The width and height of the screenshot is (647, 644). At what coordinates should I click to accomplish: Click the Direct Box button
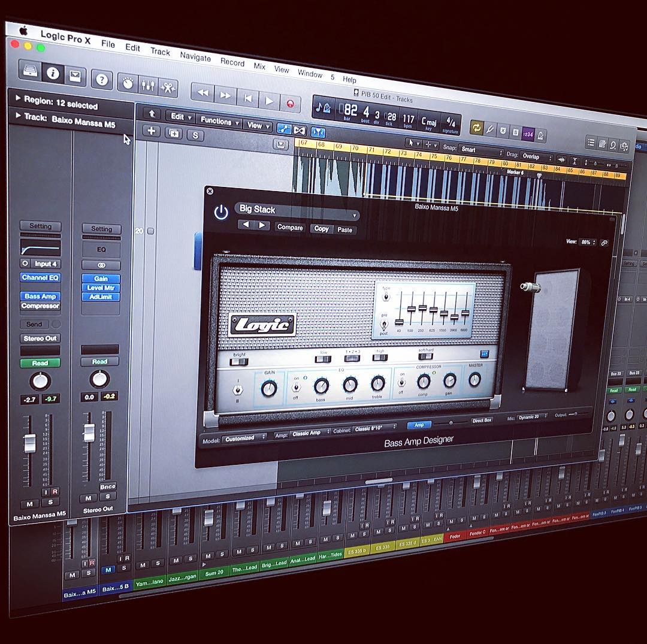(482, 420)
